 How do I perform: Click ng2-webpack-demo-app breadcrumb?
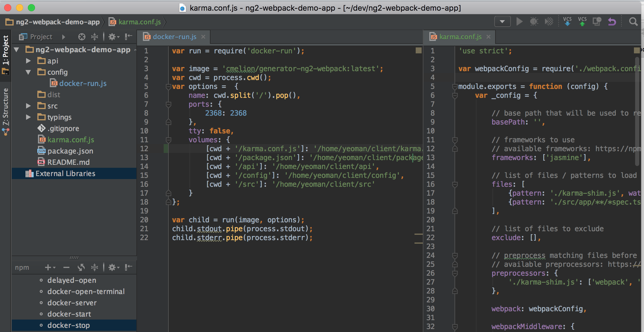pyautogui.click(x=58, y=22)
